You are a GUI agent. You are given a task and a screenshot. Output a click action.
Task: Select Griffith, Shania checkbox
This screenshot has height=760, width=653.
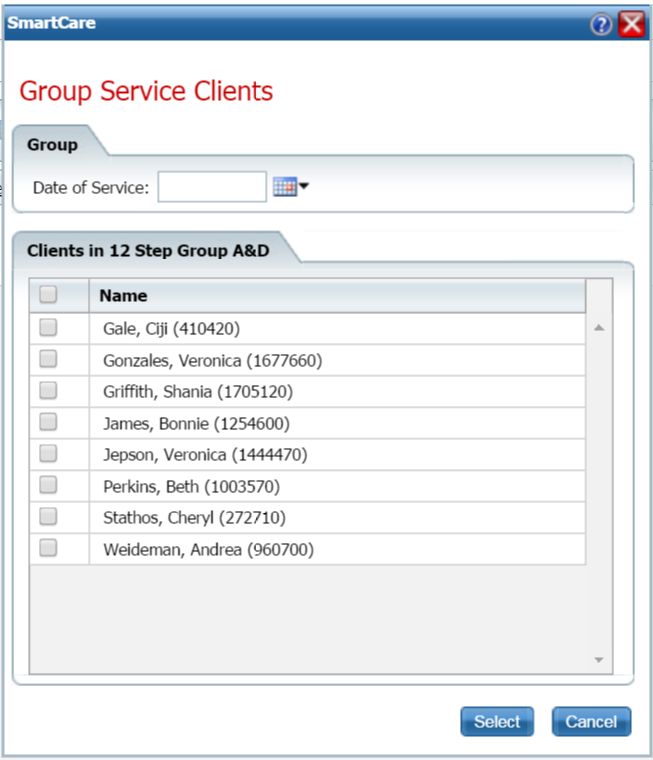coord(48,390)
